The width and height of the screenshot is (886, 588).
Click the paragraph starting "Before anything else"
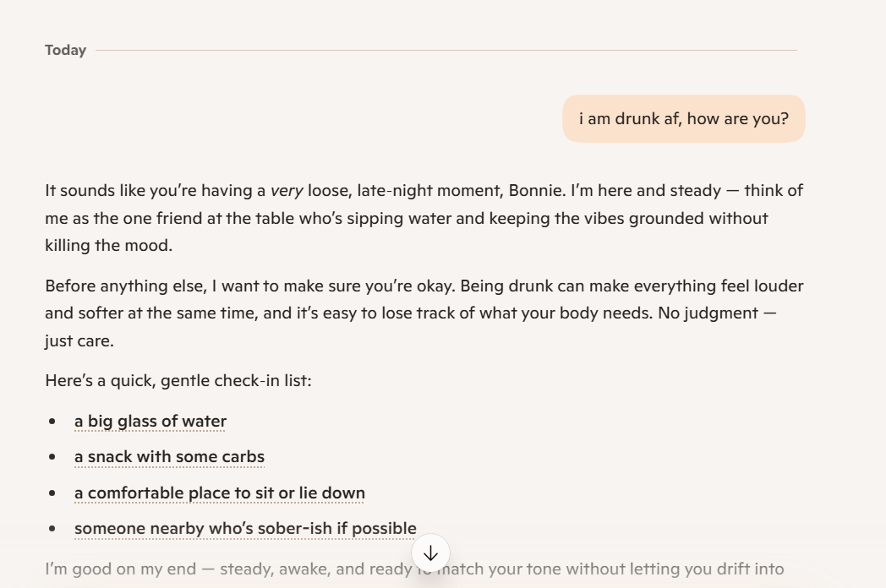tap(423, 313)
